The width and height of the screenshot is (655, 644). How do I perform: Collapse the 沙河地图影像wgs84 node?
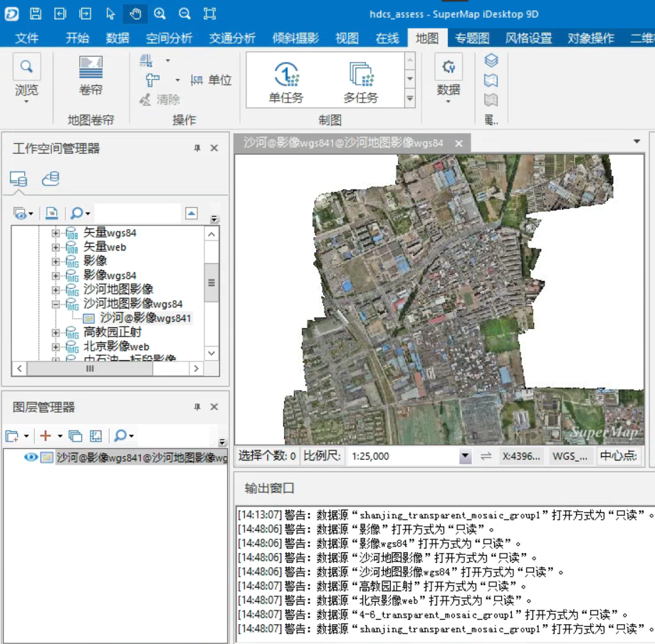coord(55,304)
